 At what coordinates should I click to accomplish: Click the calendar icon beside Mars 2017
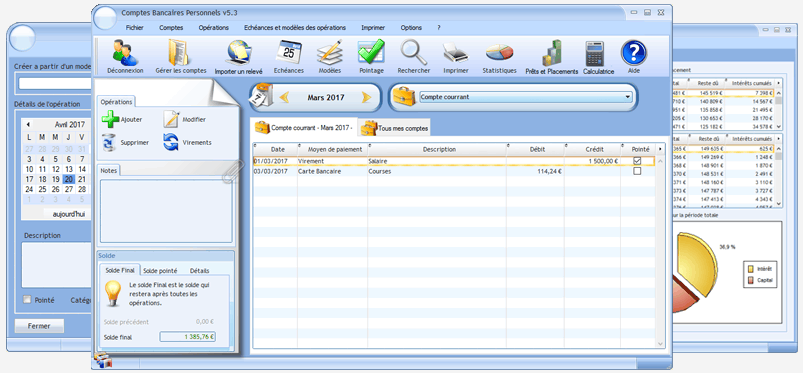pos(262,95)
